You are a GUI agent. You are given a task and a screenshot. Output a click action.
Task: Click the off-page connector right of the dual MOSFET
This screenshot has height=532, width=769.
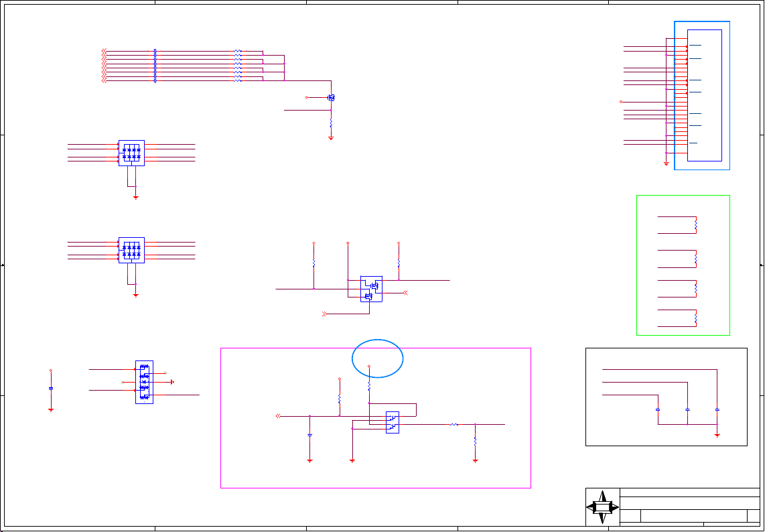(x=405, y=293)
